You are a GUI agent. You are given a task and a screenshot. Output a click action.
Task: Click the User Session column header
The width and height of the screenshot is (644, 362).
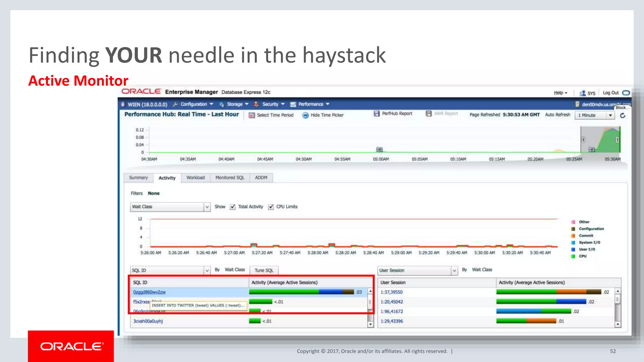437,282
